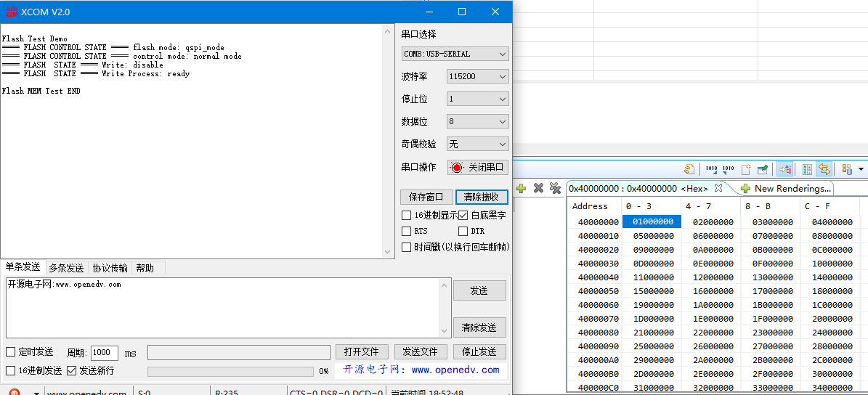The width and height of the screenshot is (868, 395).
Task: Click the 保存窗口 save window button
Action: tap(426, 197)
